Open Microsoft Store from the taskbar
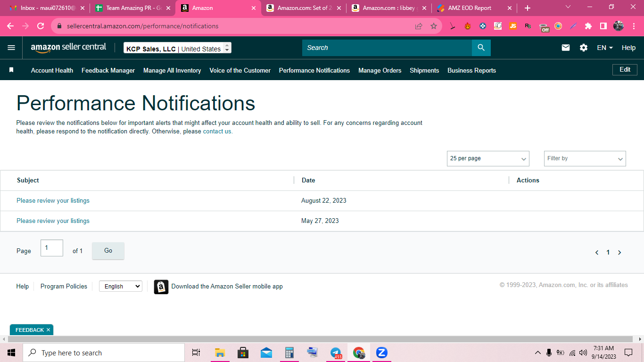Viewport: 644px width, 362px height. coord(243,353)
